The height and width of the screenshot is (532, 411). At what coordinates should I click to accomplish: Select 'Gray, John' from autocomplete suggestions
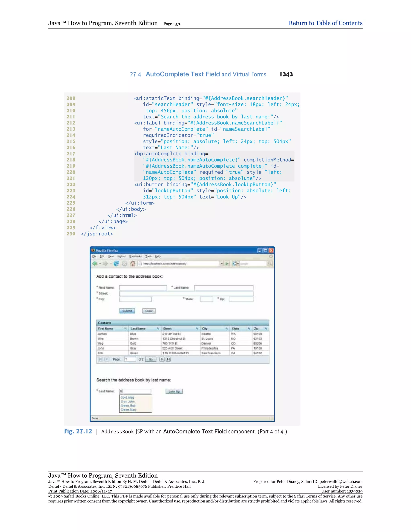(x=128, y=402)
